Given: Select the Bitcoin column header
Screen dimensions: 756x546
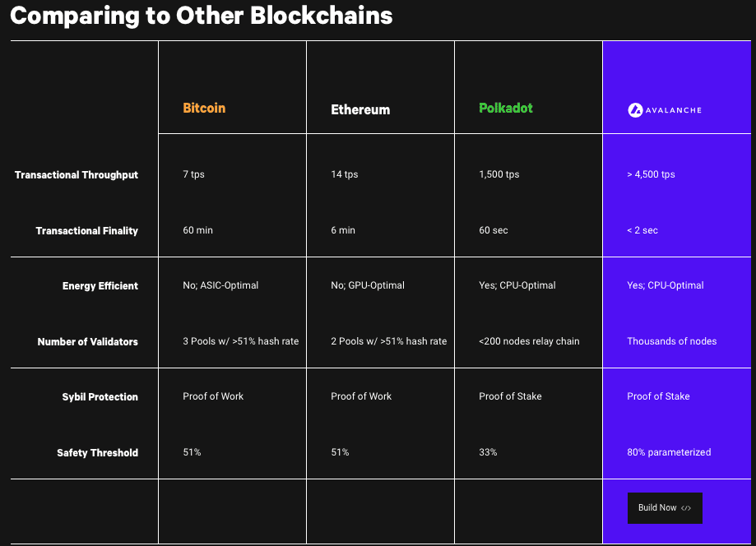Looking at the screenshot, I should (x=204, y=109).
